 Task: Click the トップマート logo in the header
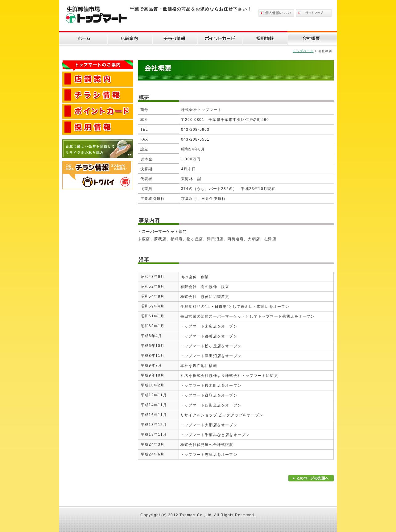pos(96,15)
